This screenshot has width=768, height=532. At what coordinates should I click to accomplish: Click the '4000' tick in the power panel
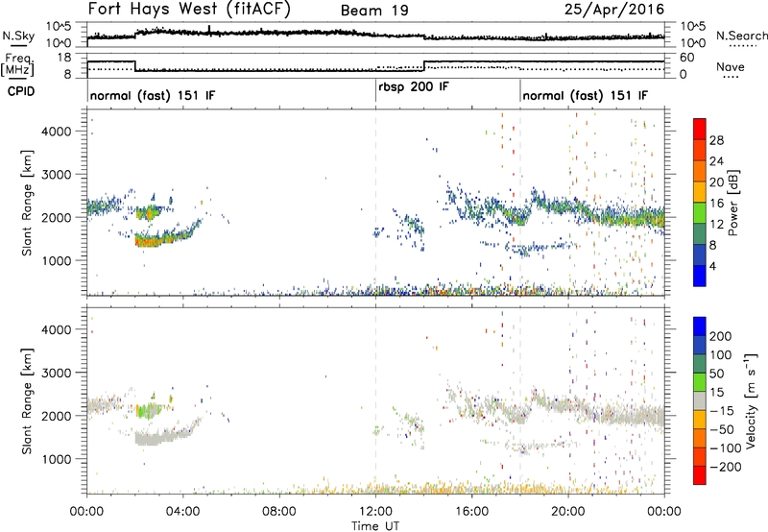pyautogui.click(x=56, y=132)
